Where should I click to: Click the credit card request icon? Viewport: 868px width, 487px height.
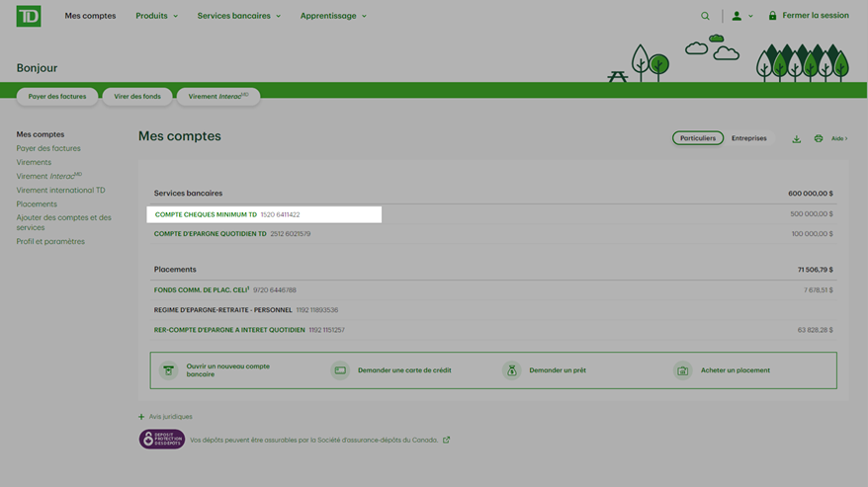(340, 370)
